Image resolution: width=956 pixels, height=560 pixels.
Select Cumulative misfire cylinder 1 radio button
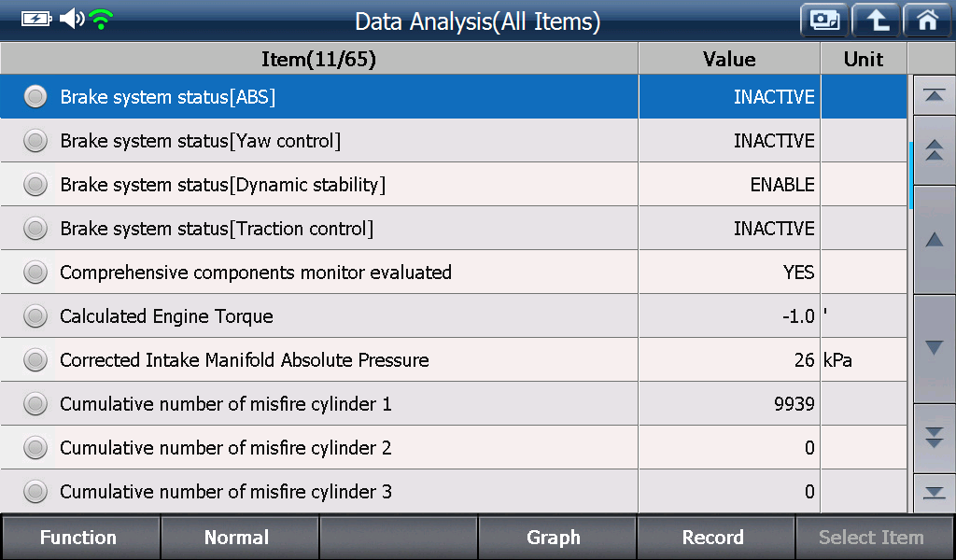click(x=35, y=404)
